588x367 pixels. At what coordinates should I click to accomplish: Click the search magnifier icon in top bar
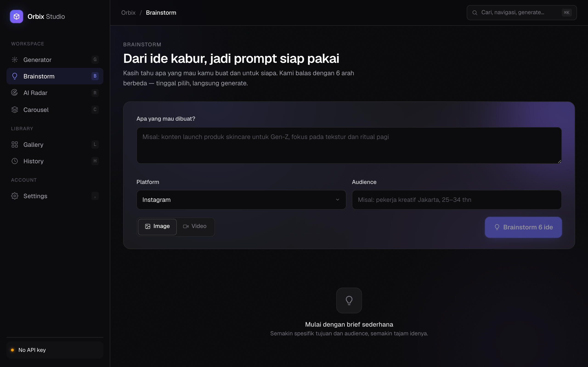[x=475, y=13]
